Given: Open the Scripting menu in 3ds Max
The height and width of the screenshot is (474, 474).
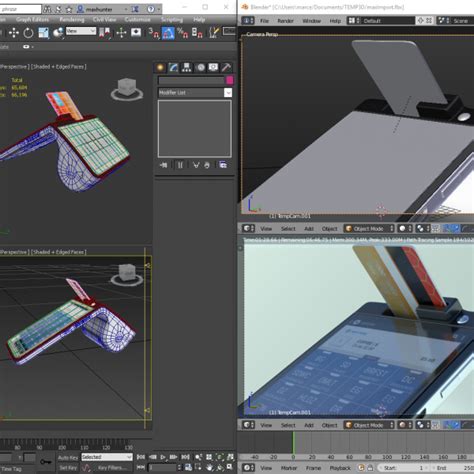Looking at the screenshot, I should [x=172, y=19].
